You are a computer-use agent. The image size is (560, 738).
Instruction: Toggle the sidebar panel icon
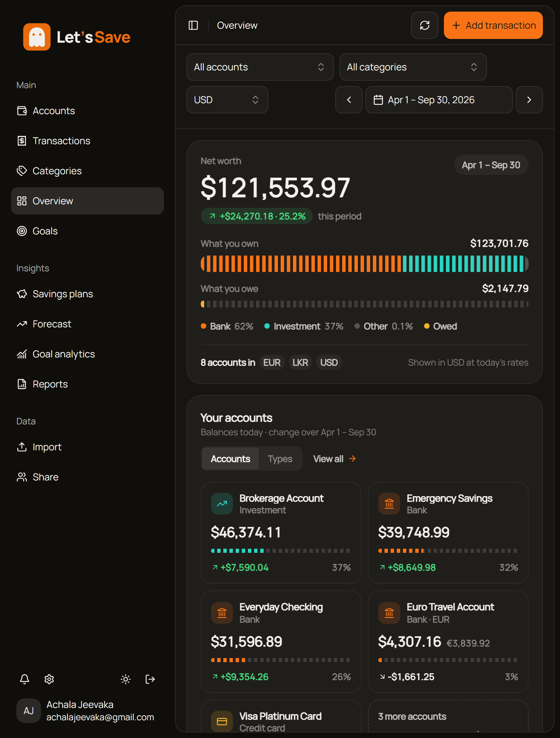click(x=193, y=25)
